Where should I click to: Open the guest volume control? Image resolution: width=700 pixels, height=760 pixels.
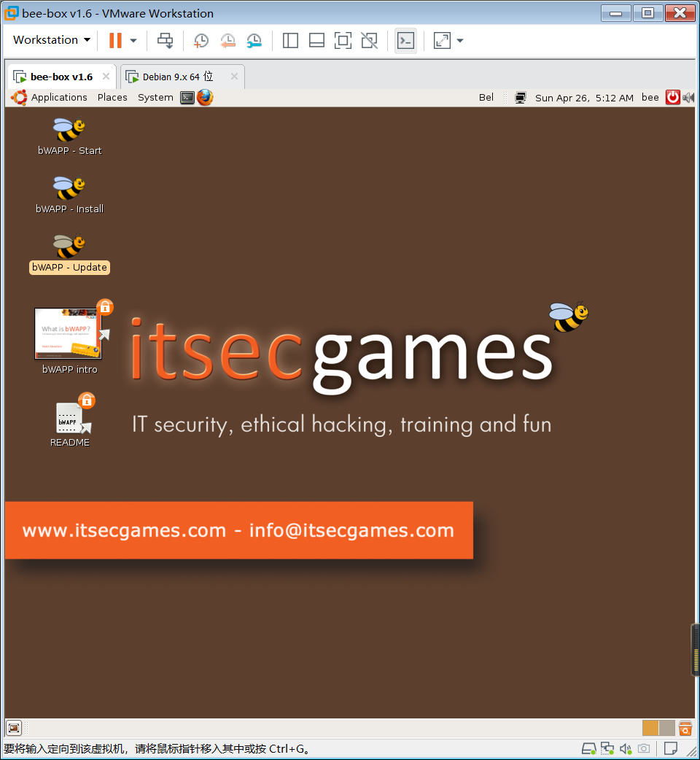[688, 98]
